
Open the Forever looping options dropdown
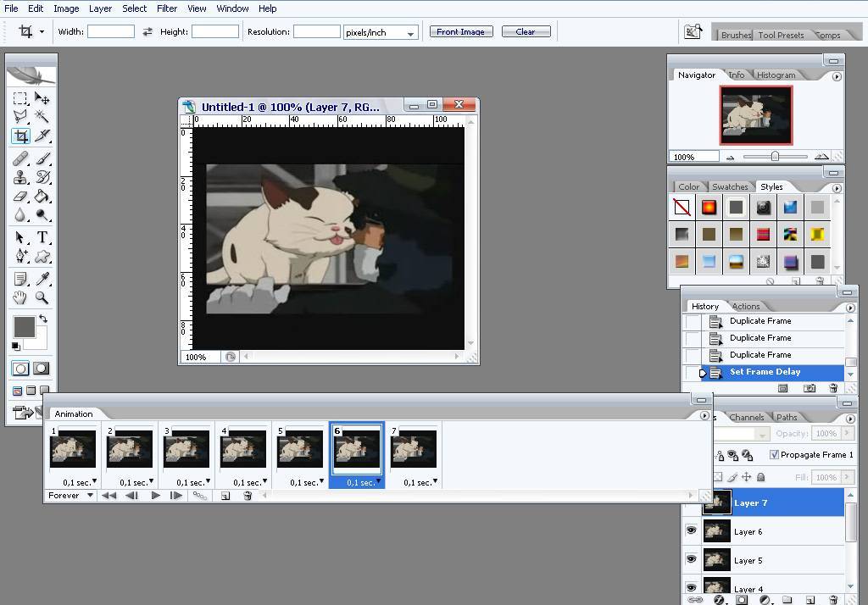pos(70,496)
